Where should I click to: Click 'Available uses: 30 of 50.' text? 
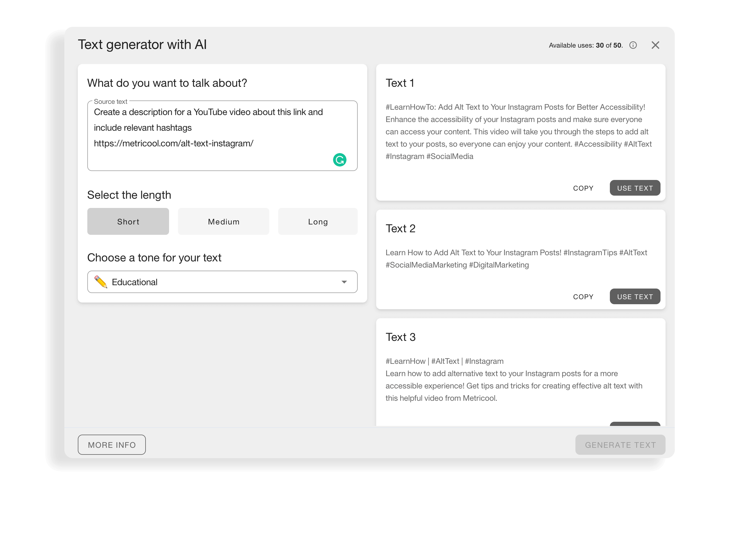pos(586,46)
